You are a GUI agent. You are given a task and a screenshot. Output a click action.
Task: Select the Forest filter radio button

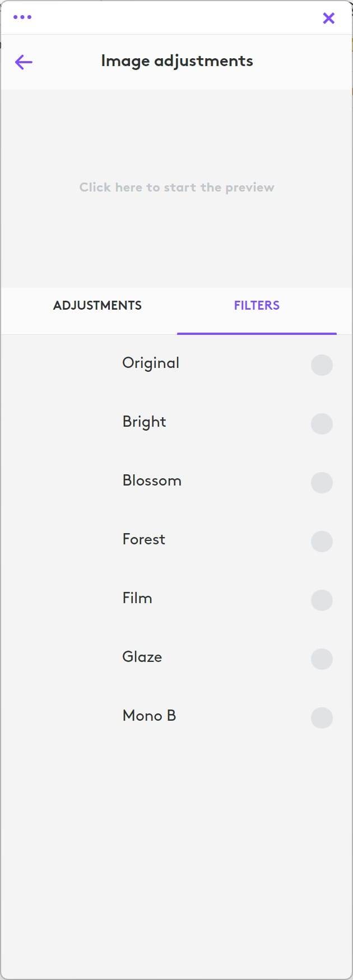(x=322, y=542)
